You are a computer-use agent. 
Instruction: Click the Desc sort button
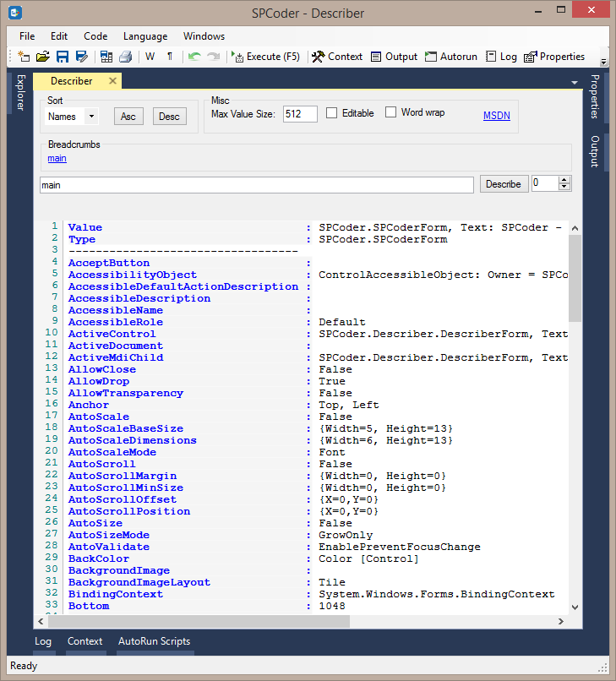pyautogui.click(x=170, y=117)
